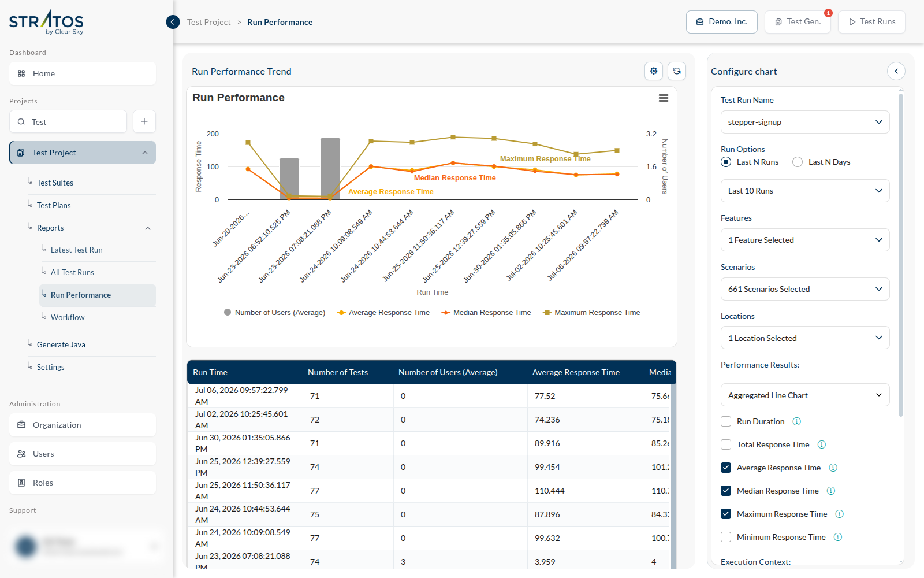Collapse the Test Project tree section
924x578 pixels.
[x=145, y=153]
